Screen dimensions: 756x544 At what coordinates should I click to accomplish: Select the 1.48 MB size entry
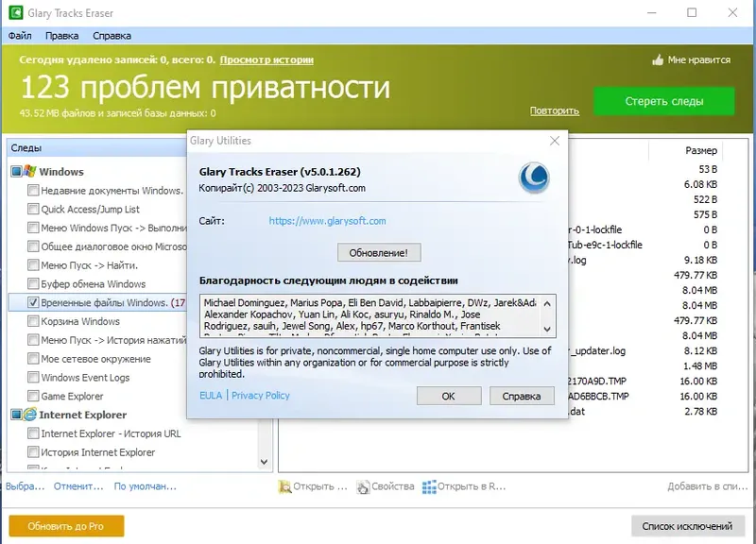pos(700,366)
